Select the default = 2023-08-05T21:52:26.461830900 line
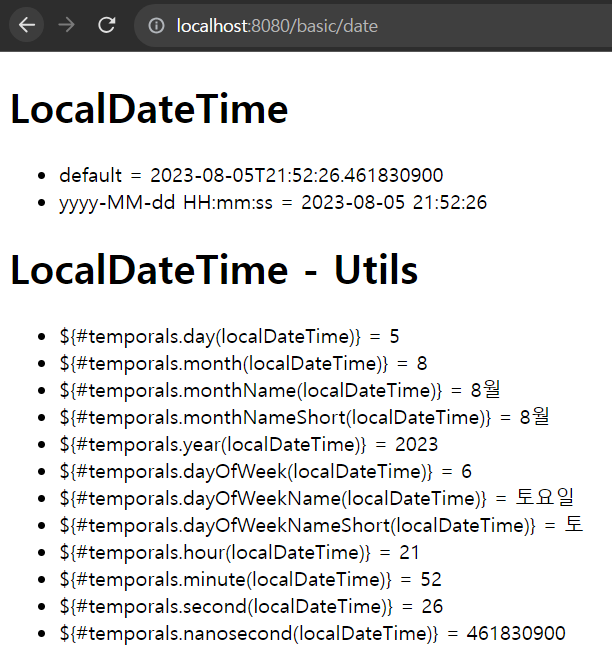The width and height of the screenshot is (612, 650). pos(251,175)
